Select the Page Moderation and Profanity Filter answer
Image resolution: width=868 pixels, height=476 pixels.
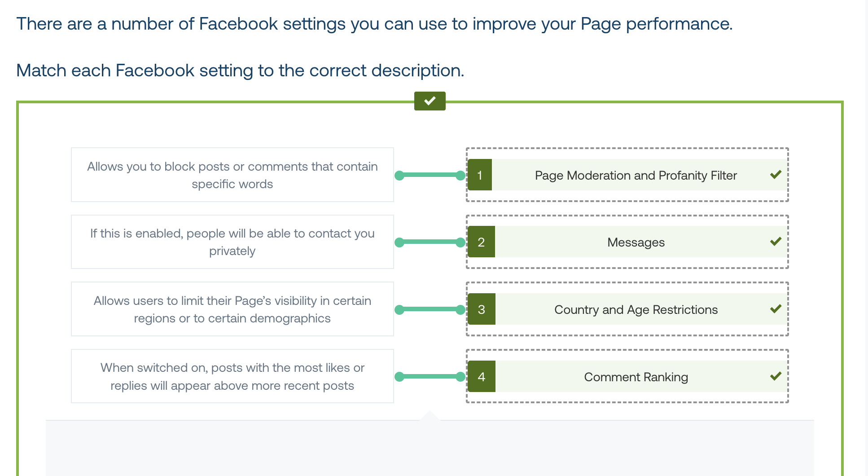pos(627,175)
